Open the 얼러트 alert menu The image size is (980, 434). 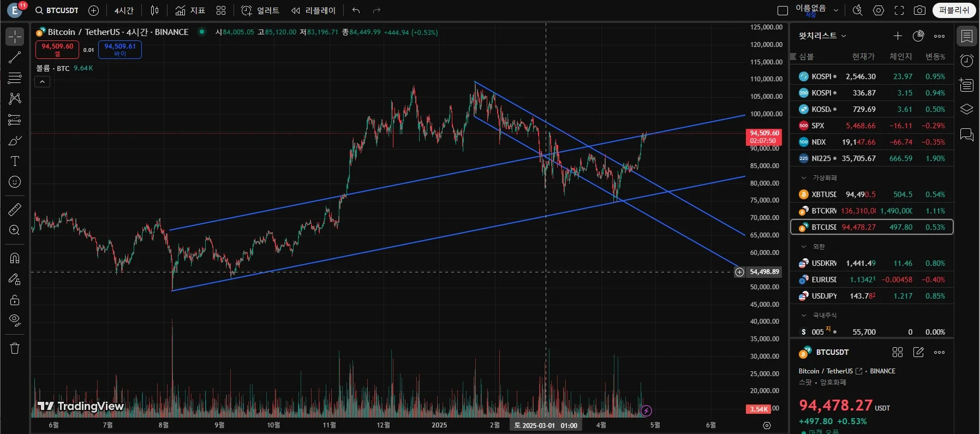(260, 10)
